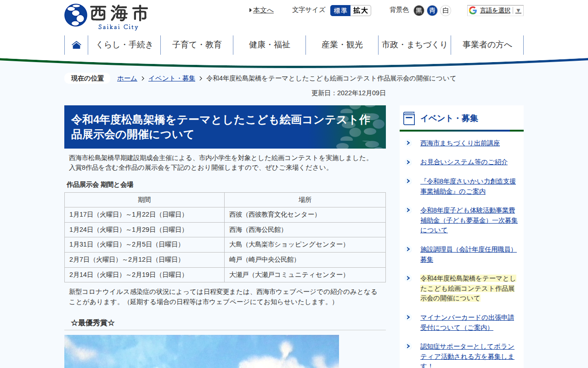Set text size to 標準
Screen dimensions: 588x368
pos(340,11)
